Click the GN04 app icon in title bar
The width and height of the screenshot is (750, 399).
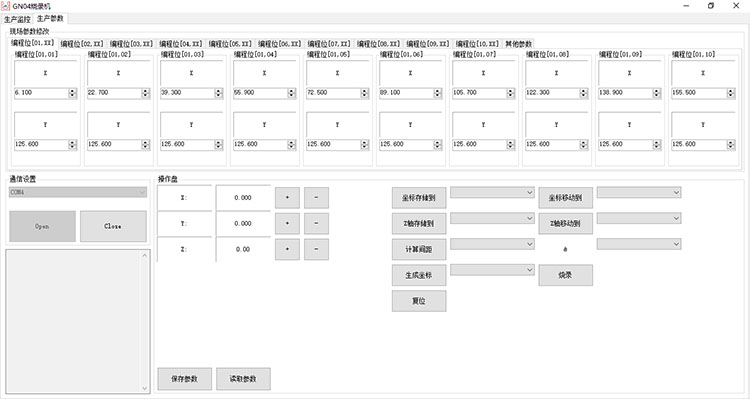(6, 6)
